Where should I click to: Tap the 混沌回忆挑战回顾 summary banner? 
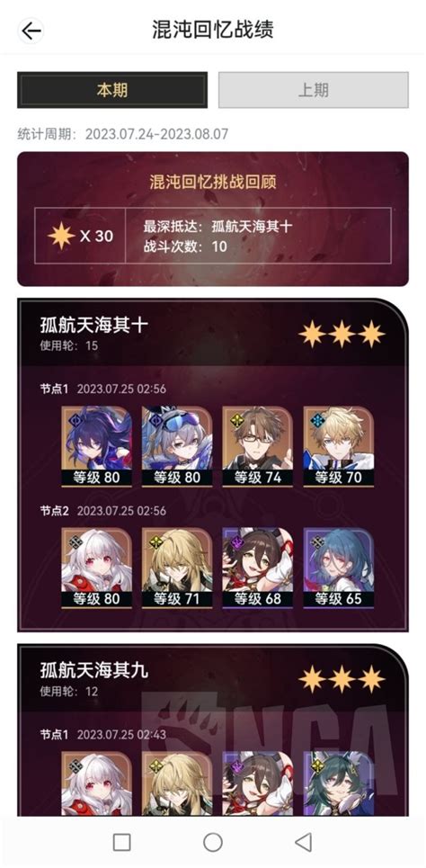pyautogui.click(x=213, y=219)
